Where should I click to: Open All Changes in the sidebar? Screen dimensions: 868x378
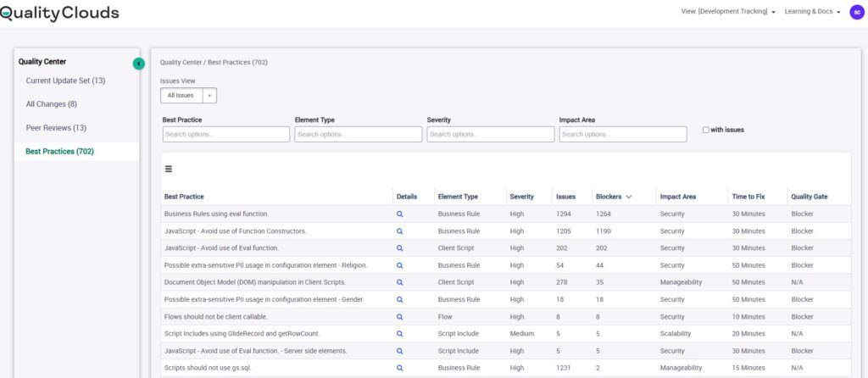(x=51, y=104)
